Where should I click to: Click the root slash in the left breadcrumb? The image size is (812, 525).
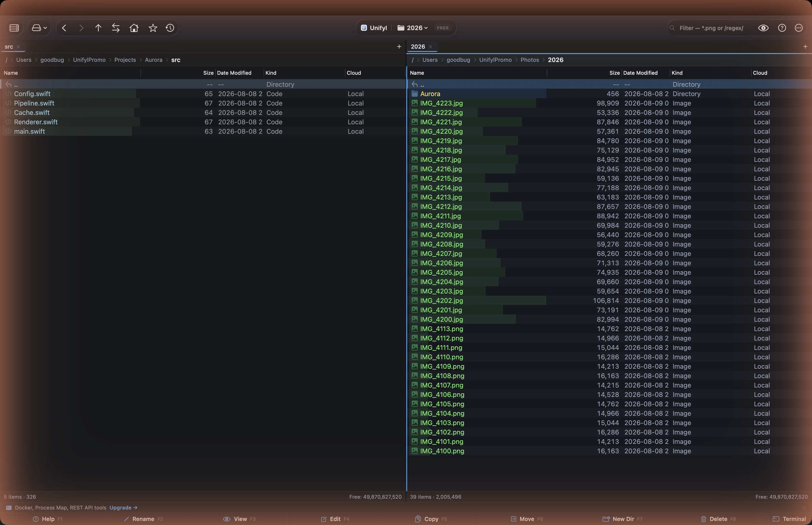6,60
